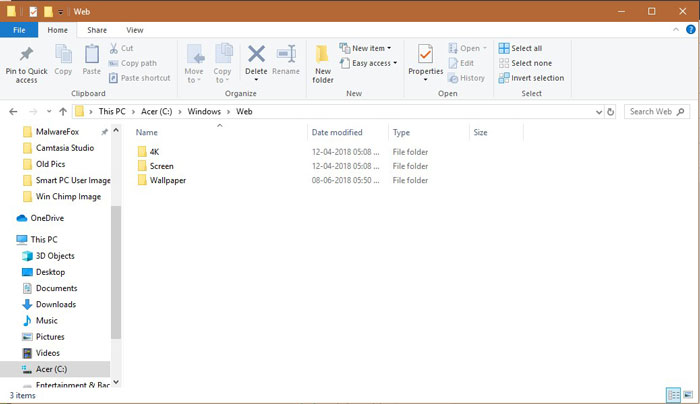This screenshot has width=700, height=404.
Task: Switch to Large icons view toggle
Action: [688, 395]
